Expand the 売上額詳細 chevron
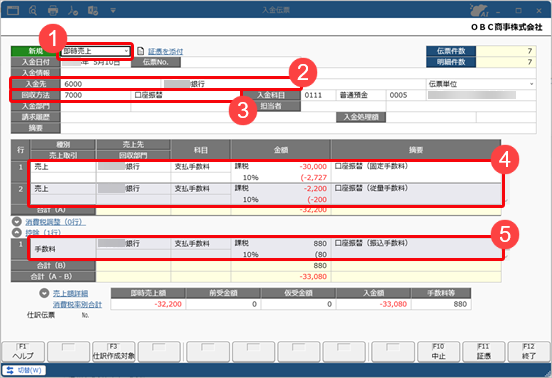552x378 pixels. (x=44, y=293)
